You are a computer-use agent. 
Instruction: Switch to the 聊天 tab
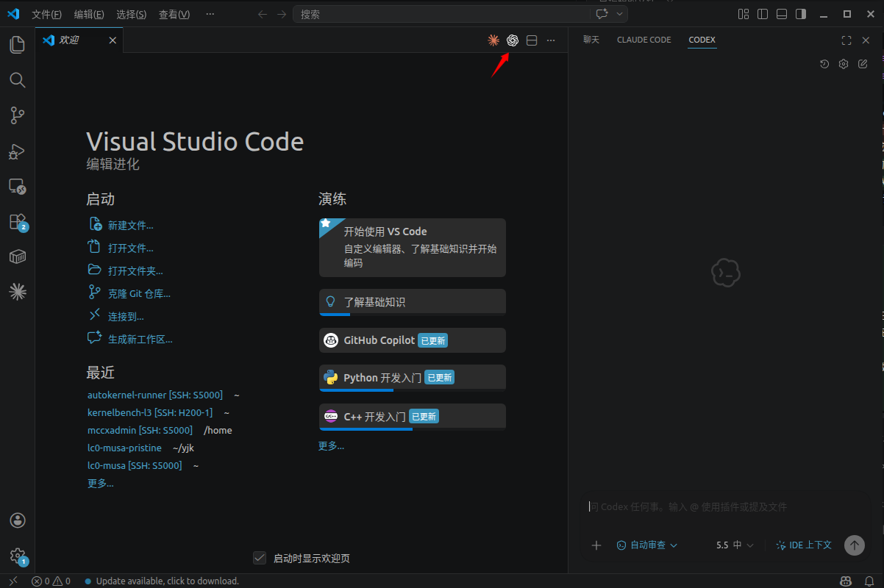pos(591,40)
